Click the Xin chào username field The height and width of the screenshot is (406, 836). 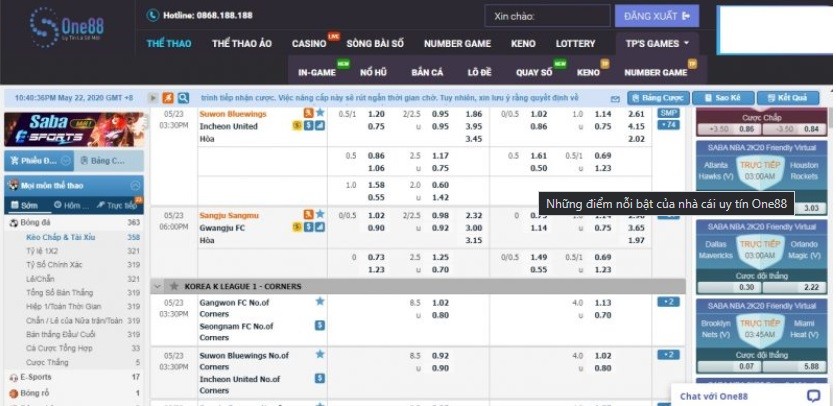coord(548,16)
